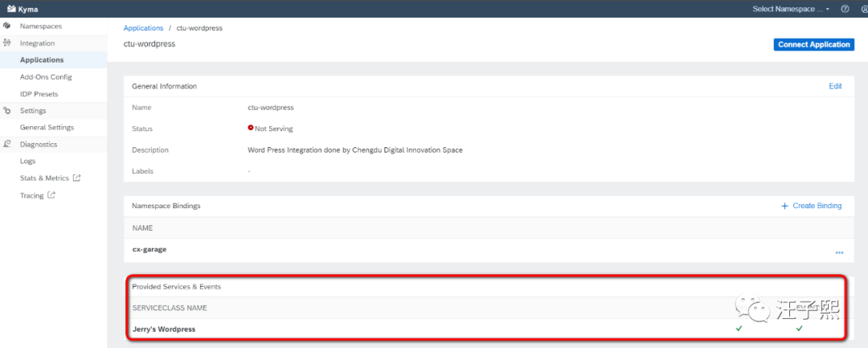
Task: Click the Integration section icon
Action: pyautogui.click(x=6, y=43)
